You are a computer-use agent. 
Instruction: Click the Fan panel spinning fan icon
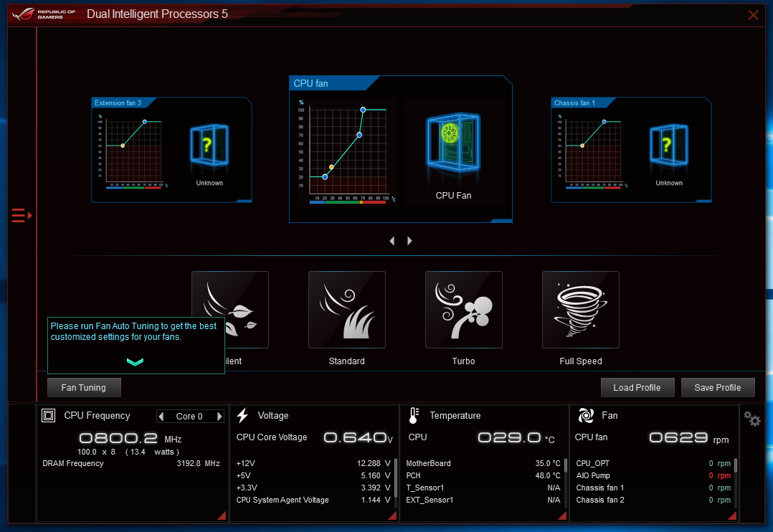(x=586, y=416)
